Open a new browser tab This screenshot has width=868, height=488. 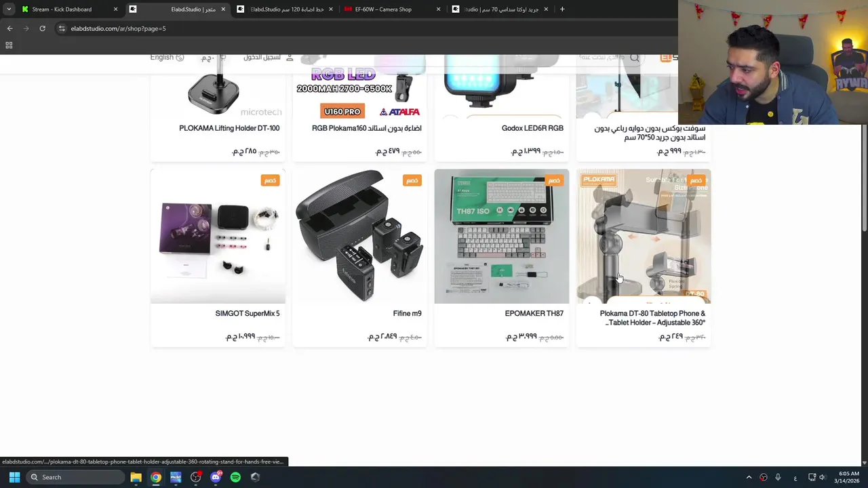pos(562,9)
